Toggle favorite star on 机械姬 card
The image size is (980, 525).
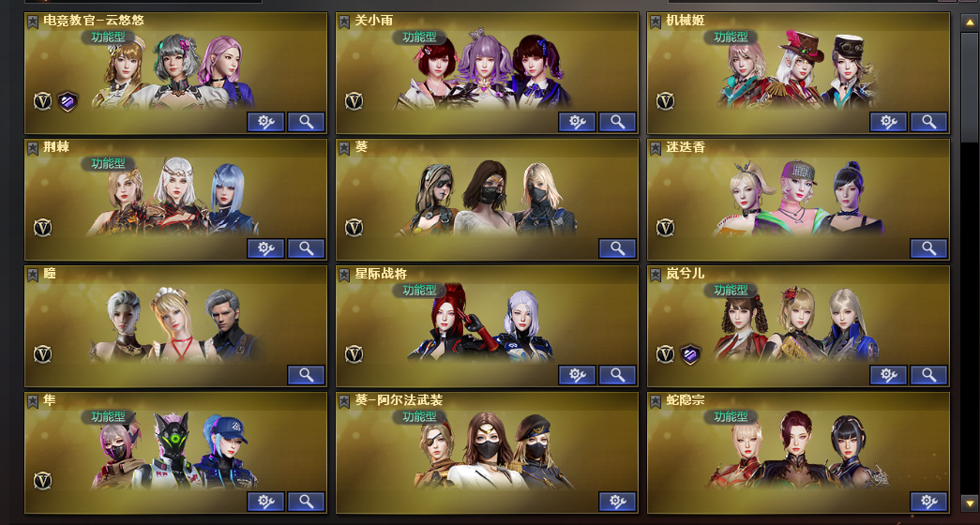(655, 22)
